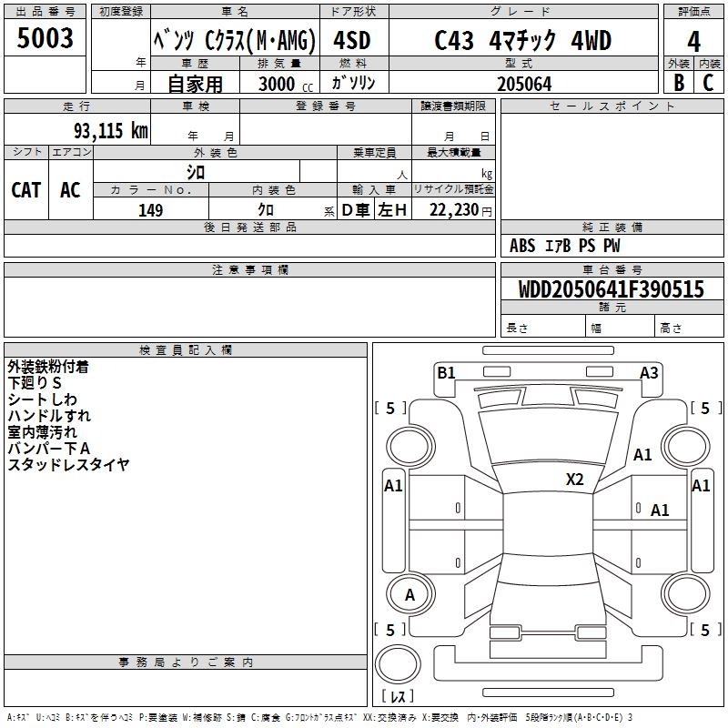
Task: Click the 幅 dimension field
Action: [x=621, y=328]
